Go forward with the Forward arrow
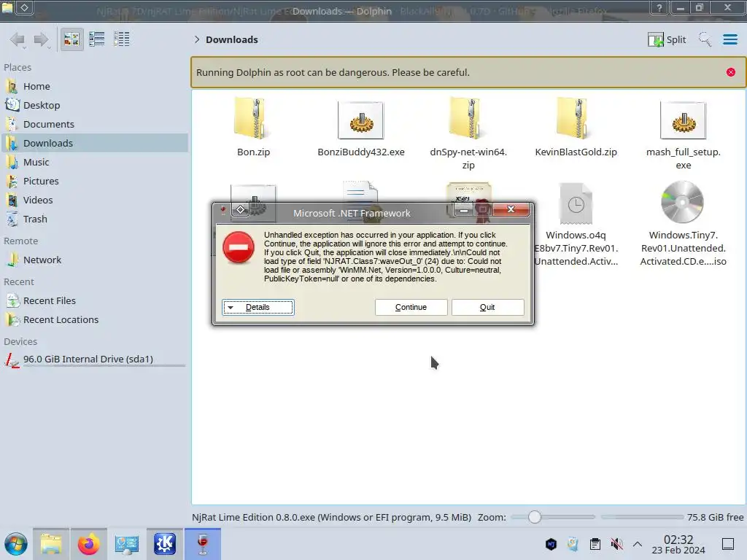This screenshot has height=560, width=747. tap(42, 39)
